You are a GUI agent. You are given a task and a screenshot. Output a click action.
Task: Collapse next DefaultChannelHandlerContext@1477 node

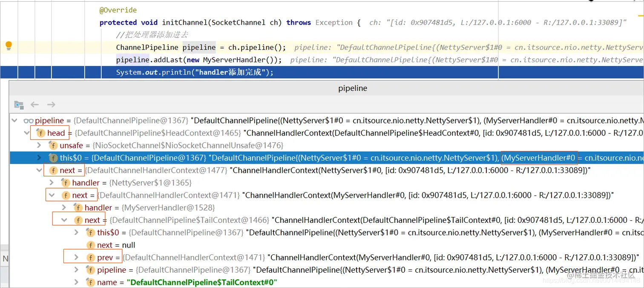point(40,170)
